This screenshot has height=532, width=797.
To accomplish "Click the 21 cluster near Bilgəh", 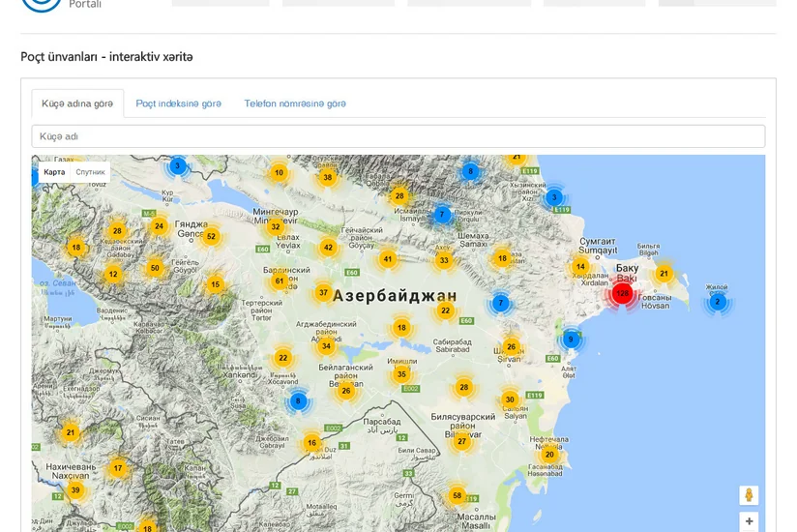I will pos(664,274).
